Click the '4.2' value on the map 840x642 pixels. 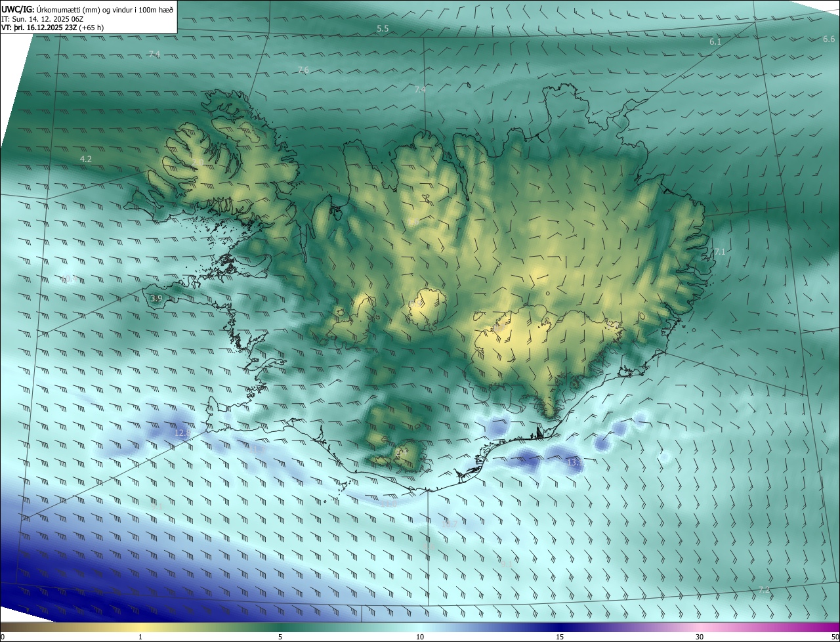click(x=86, y=160)
